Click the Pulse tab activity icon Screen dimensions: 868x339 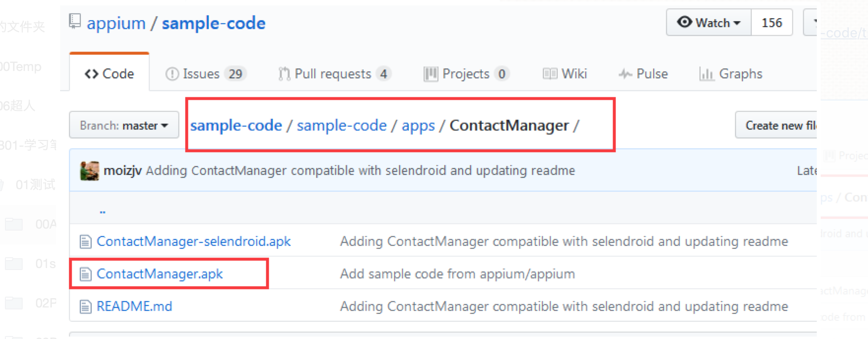click(x=626, y=74)
